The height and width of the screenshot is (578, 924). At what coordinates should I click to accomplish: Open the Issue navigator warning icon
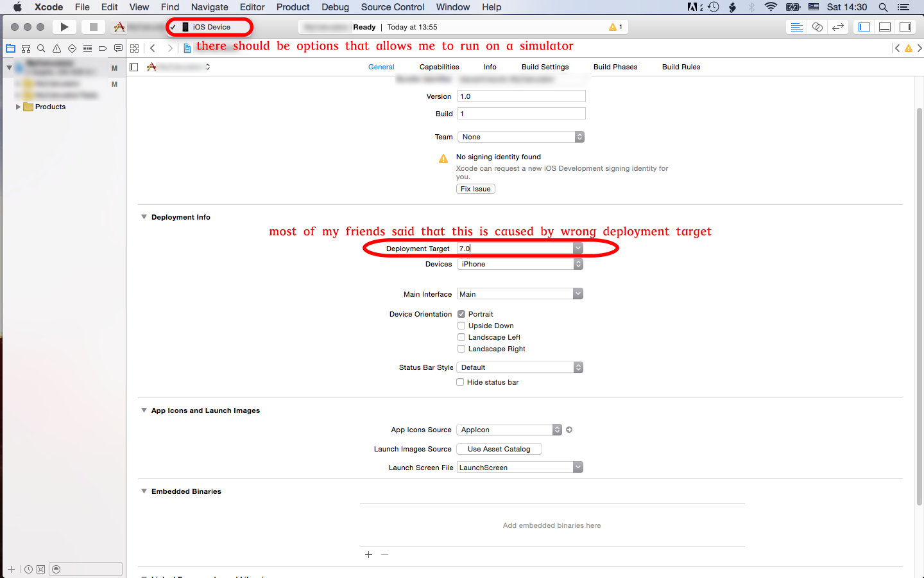[x=56, y=48]
